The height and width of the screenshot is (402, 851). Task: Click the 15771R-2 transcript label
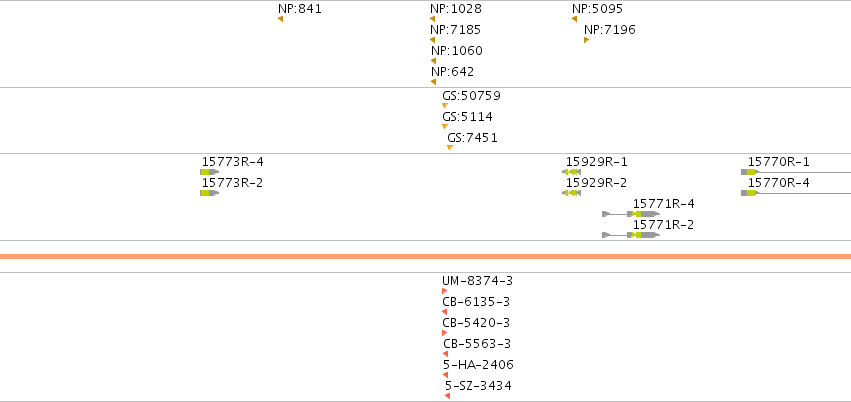663,225
